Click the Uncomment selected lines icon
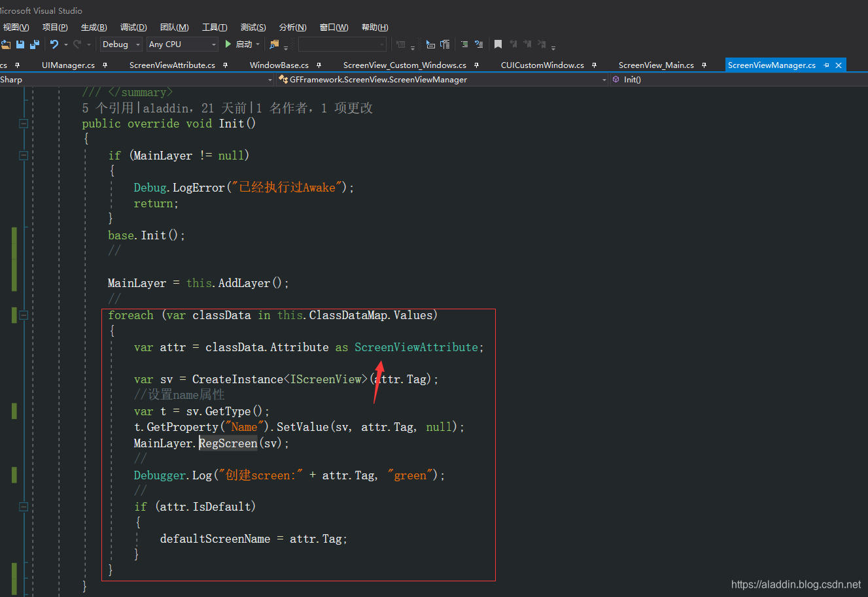 479,44
